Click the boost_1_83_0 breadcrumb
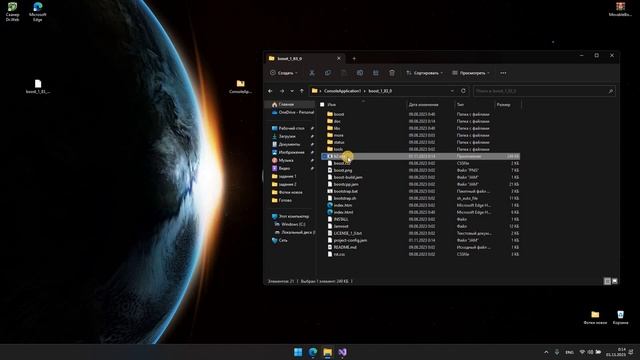Viewport: 640px width, 360px height. pyautogui.click(x=380, y=91)
